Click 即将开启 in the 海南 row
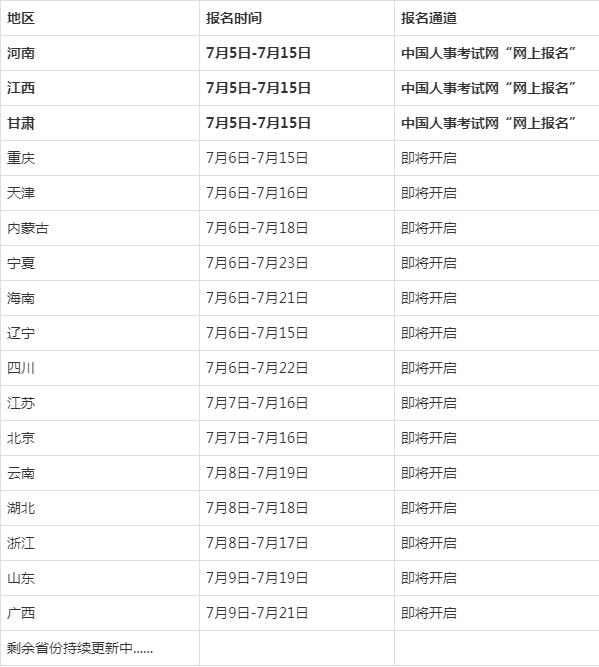 428,298
